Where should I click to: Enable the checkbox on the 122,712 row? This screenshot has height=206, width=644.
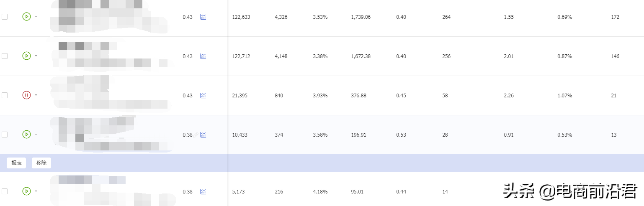tap(5, 56)
